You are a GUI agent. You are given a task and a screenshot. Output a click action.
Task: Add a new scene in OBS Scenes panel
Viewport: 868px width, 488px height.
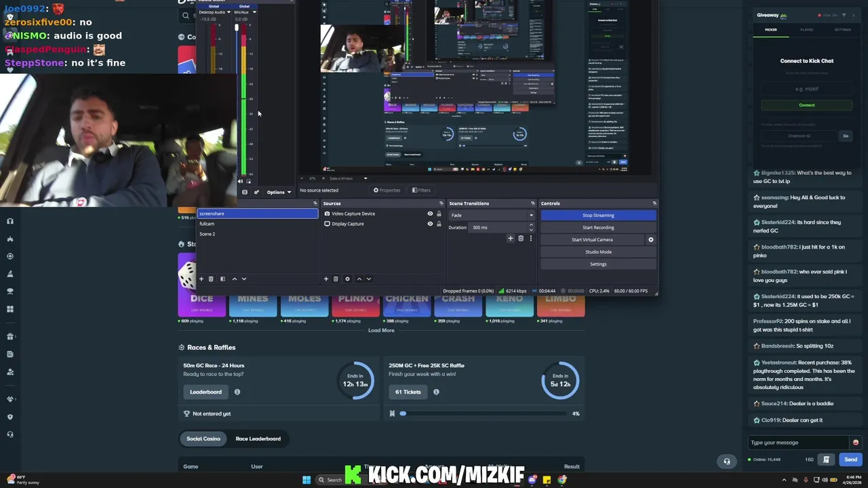coord(201,279)
